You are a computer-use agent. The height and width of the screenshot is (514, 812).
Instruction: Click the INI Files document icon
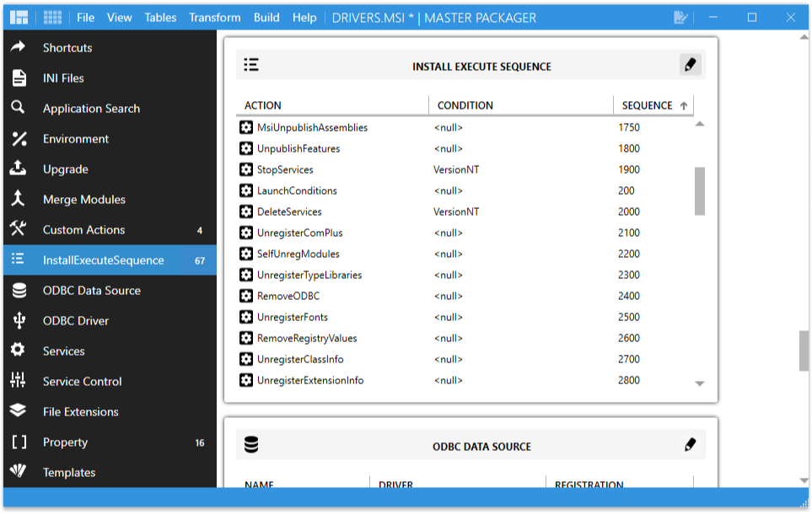(x=19, y=78)
